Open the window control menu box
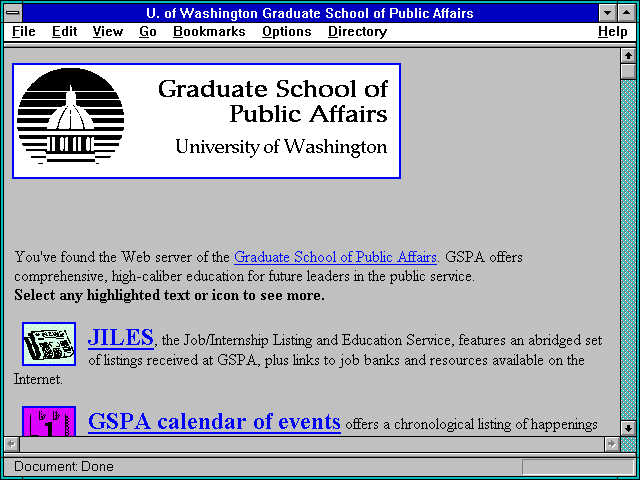Screen dimensions: 640x480 tap(13, 13)
